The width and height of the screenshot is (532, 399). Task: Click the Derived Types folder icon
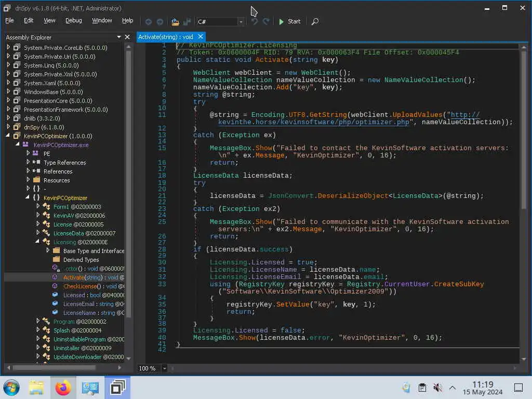[x=56, y=259]
